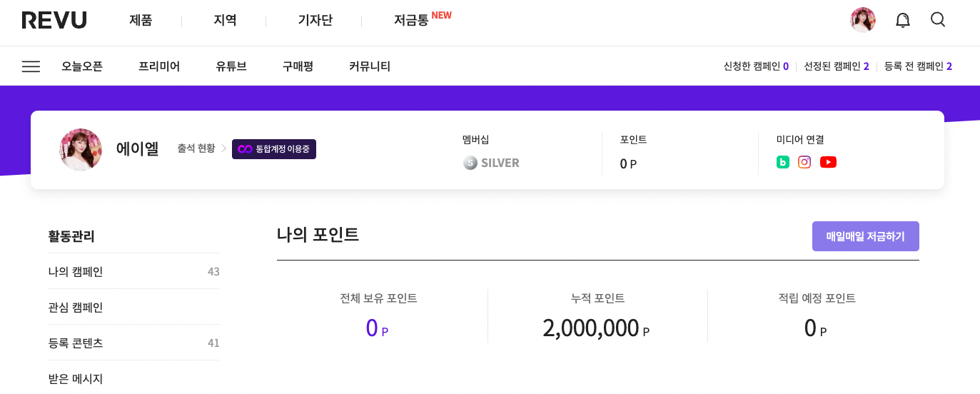980x394 pixels.
Task: Open the 제품 menu
Action: pos(141,21)
